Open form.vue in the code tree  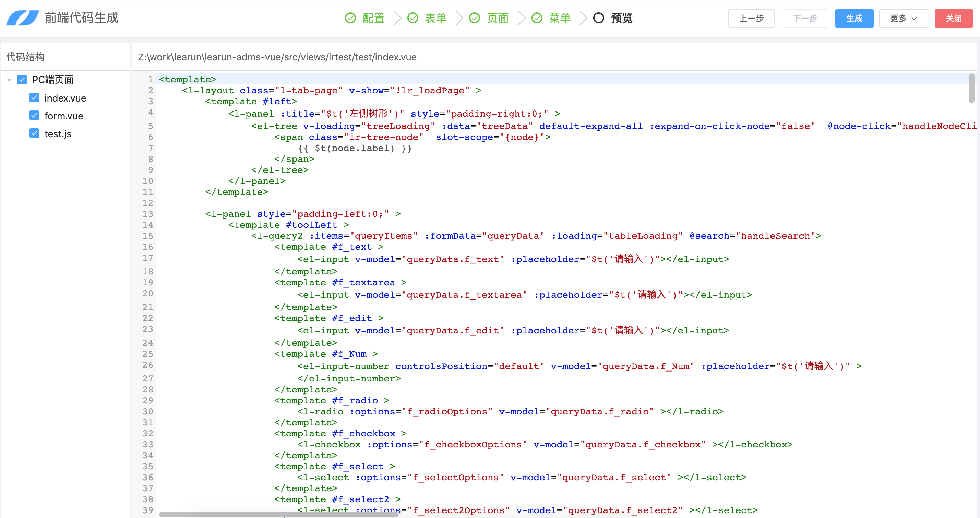[x=63, y=116]
